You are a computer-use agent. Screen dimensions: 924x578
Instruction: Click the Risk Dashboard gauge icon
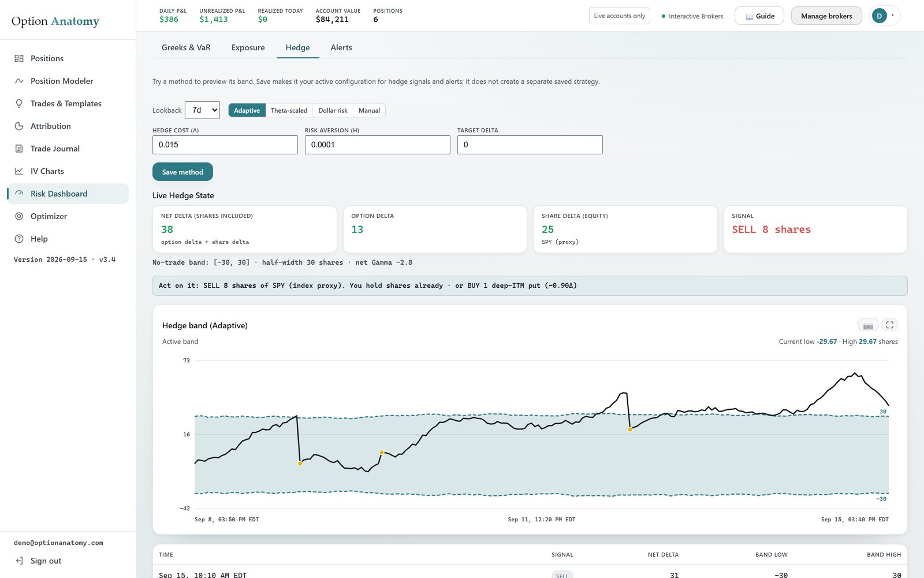(19, 194)
